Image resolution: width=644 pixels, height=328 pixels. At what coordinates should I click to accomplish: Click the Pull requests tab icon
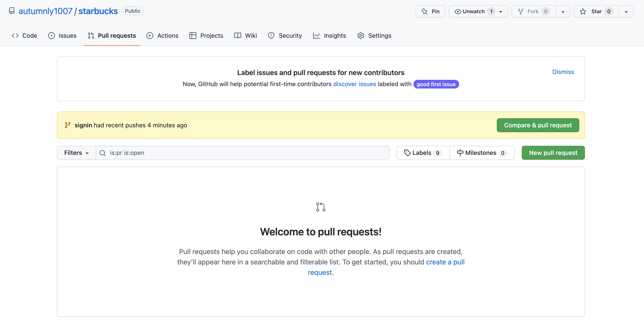91,36
